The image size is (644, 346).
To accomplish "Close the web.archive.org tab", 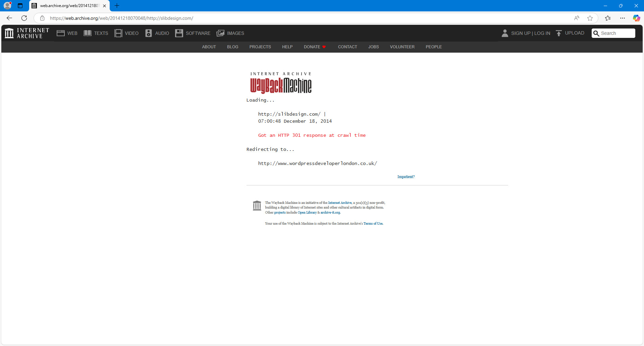I will pyautogui.click(x=105, y=6).
